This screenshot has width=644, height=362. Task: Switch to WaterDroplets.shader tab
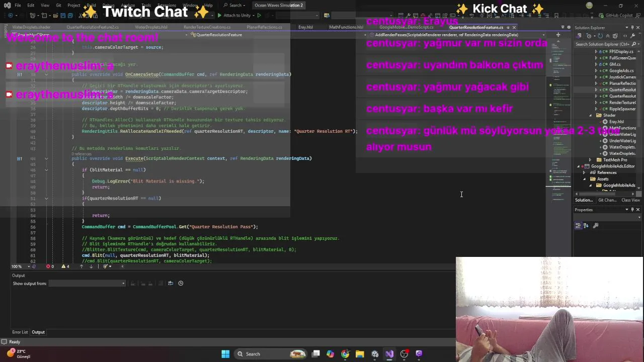tap(31, 27)
